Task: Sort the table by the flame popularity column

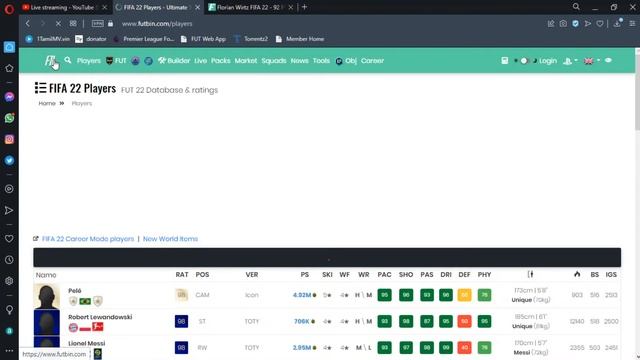Action: (x=577, y=274)
